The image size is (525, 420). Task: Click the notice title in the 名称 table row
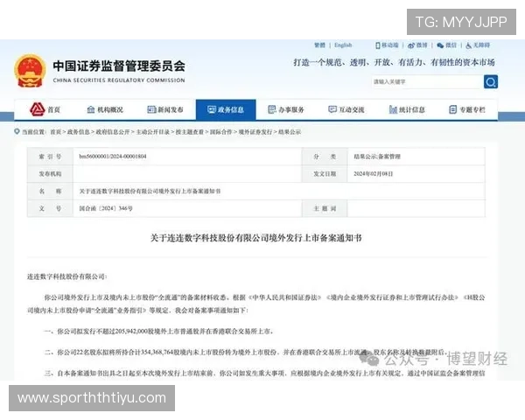[x=150, y=192]
